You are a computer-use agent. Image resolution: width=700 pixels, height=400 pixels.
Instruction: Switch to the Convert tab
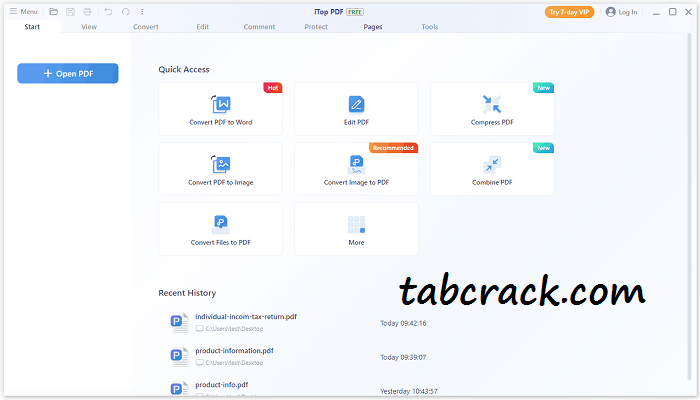pyautogui.click(x=146, y=27)
